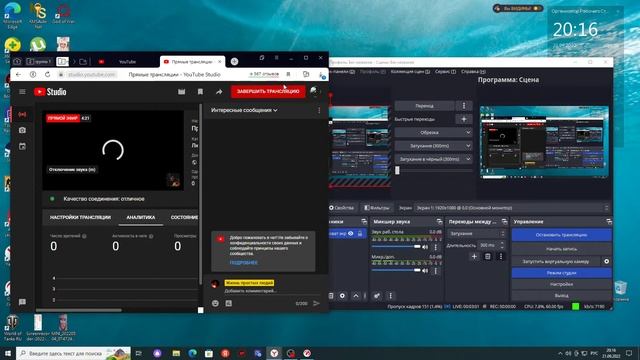Screen dimensions: 640x360
Task: Open advanced audio properties gear in mixer
Action: [x=377, y=296]
